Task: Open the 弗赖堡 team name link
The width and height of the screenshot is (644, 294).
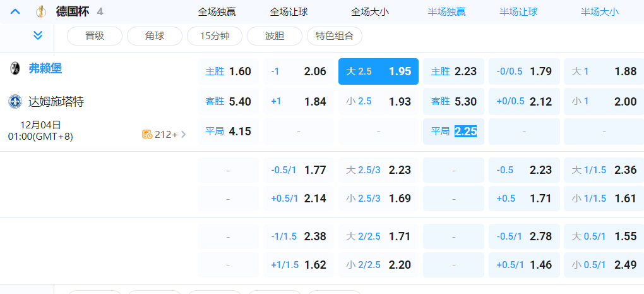Action: coord(45,68)
